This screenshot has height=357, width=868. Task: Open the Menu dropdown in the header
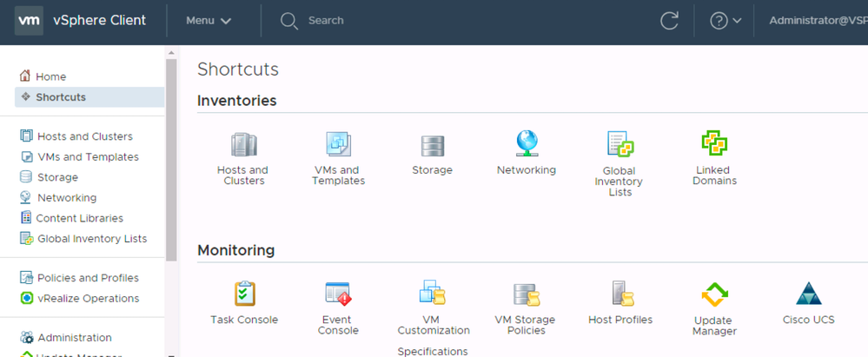(x=209, y=21)
